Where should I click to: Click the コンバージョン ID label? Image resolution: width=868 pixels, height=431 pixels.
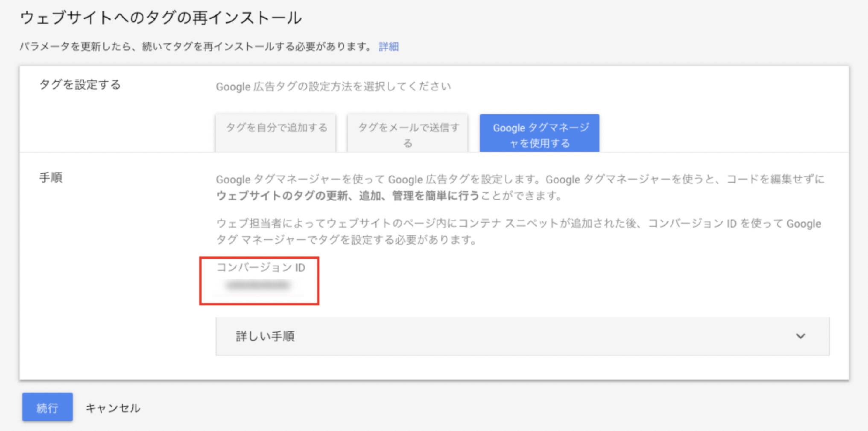260,268
